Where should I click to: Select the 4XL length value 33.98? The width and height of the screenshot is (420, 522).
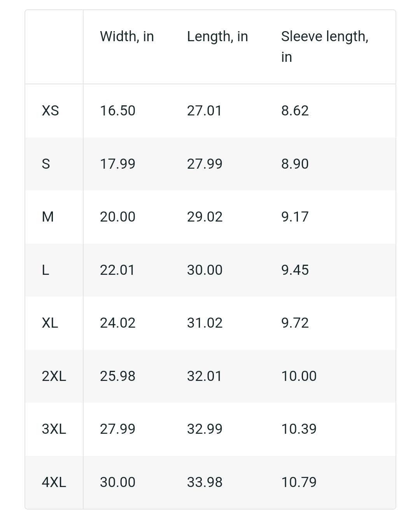tap(205, 482)
